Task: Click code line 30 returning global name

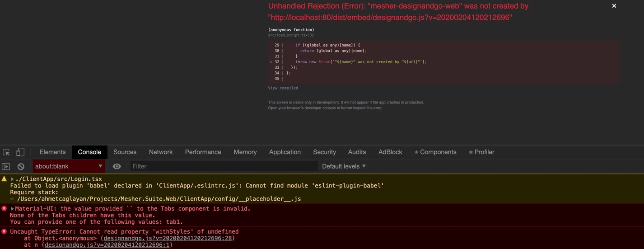Action: click(334, 51)
